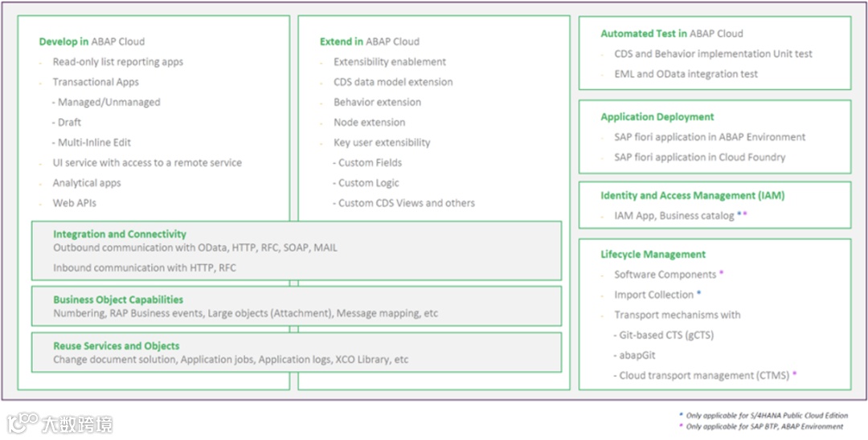Viewport: 868px width, 440px height.
Task: Click 'SAP fiori application in Cloud Foundry'
Action: coord(700,157)
